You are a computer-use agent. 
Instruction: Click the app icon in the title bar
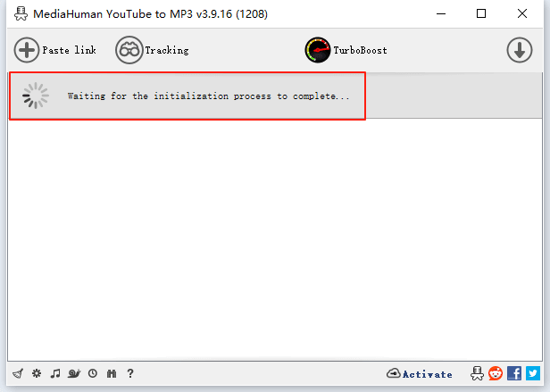(x=16, y=13)
